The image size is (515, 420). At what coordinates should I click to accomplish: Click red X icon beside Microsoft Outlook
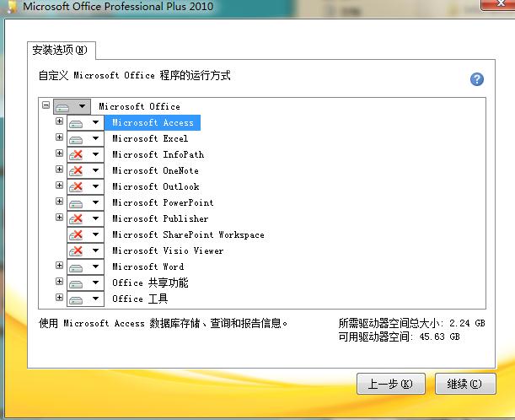point(76,187)
